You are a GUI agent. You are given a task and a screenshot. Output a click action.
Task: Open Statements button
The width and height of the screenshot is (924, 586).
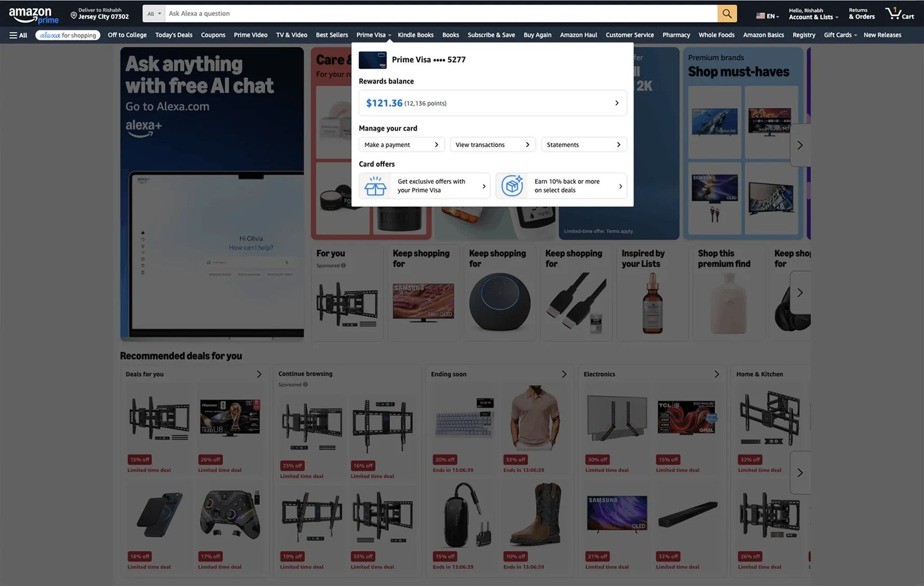tap(584, 145)
